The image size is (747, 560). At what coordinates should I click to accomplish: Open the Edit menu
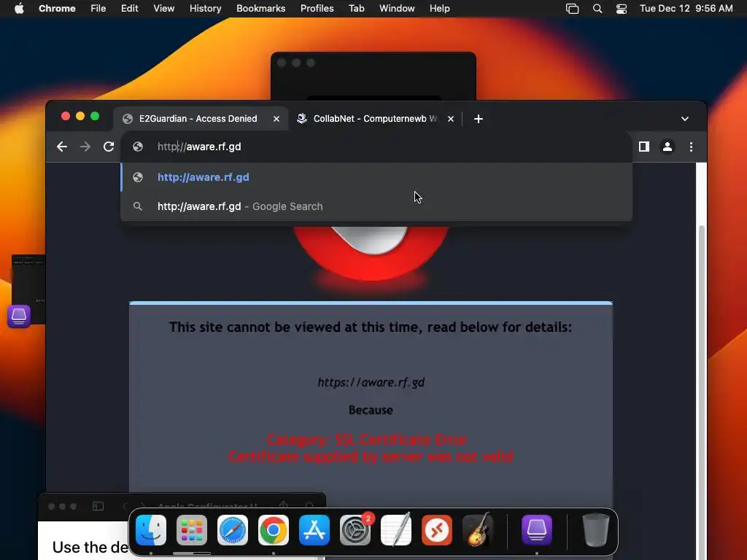[x=129, y=9]
